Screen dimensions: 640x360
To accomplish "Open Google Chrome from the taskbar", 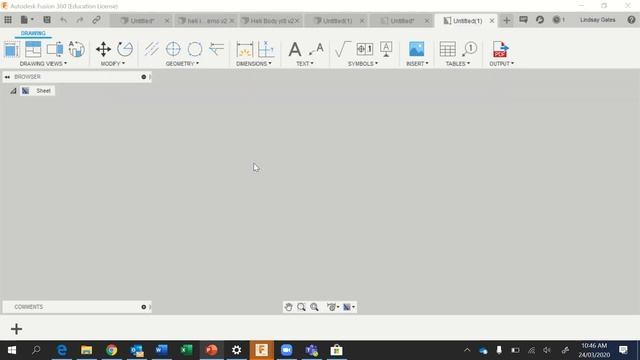I will pos(111,350).
